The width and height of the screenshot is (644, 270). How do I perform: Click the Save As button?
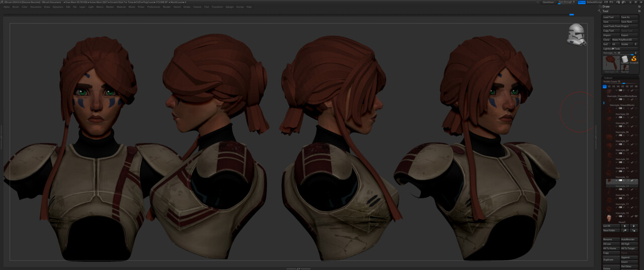629,17
